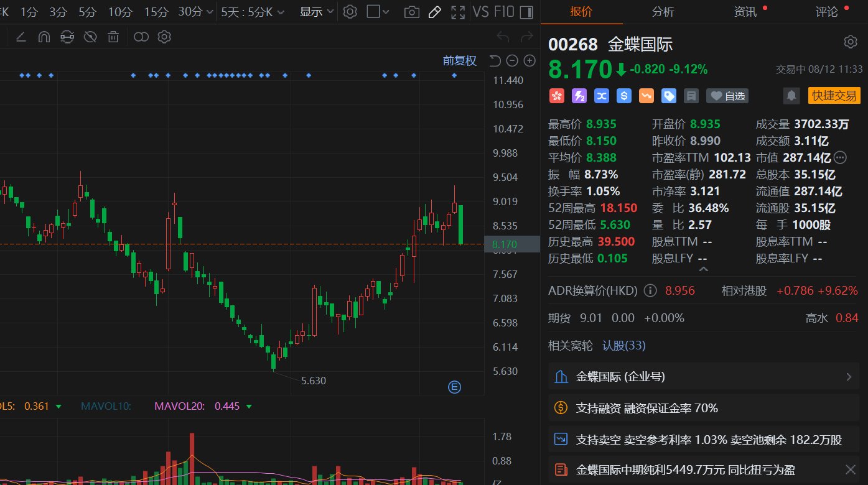The height and width of the screenshot is (485, 868).
Task: Open F10 company information
Action: (504, 12)
